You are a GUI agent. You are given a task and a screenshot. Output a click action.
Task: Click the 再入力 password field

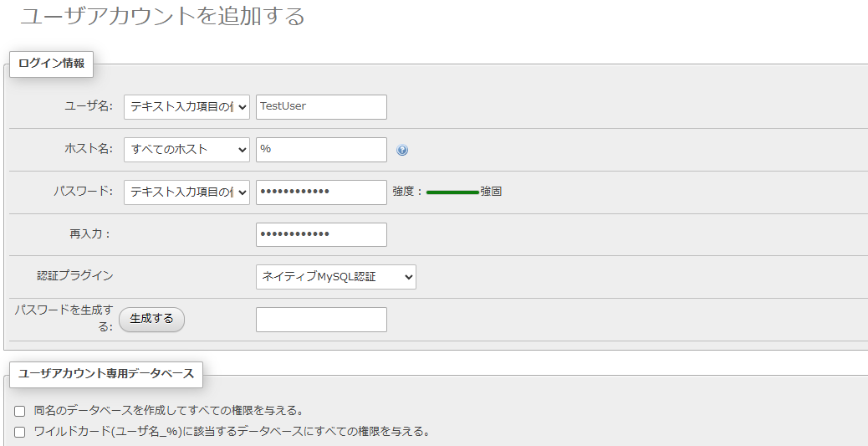(x=321, y=234)
